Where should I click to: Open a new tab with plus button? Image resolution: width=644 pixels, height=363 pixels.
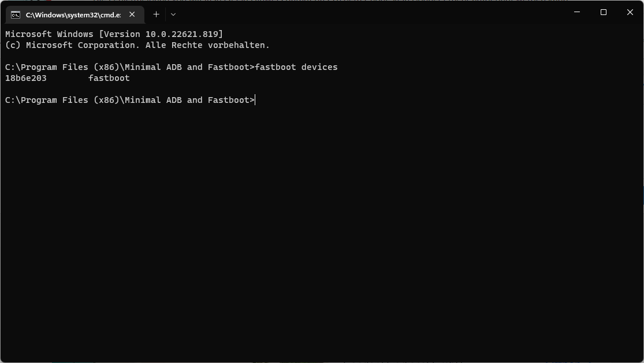click(x=156, y=14)
